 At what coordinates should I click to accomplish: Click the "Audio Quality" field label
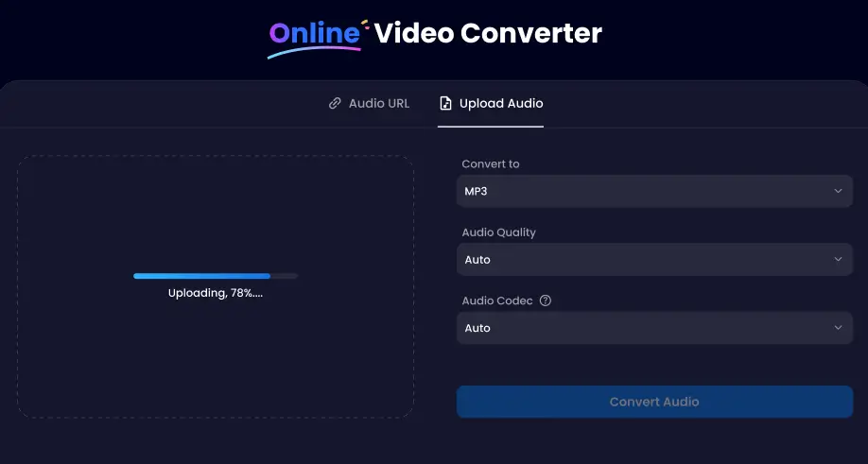[498, 232]
